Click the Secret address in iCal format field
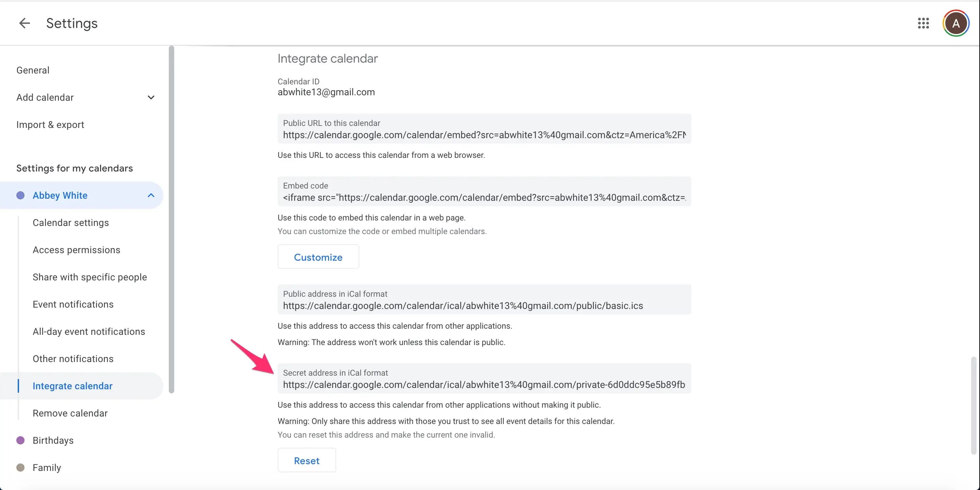Image resolution: width=980 pixels, height=490 pixels. click(484, 378)
